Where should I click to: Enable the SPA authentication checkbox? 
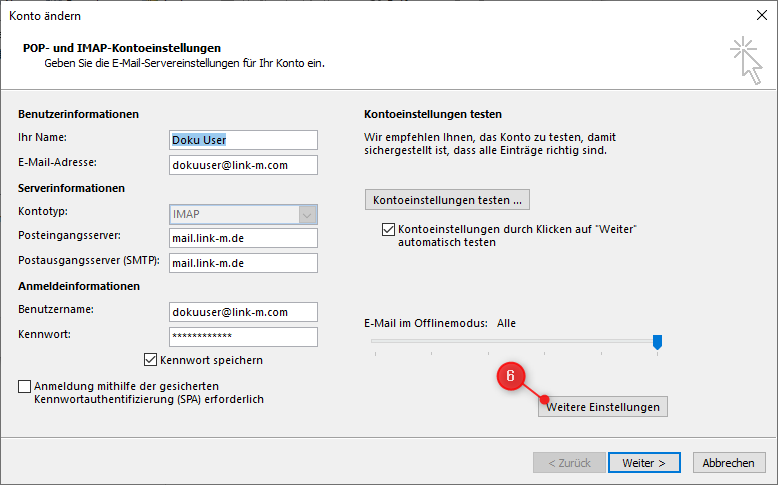(x=24, y=386)
